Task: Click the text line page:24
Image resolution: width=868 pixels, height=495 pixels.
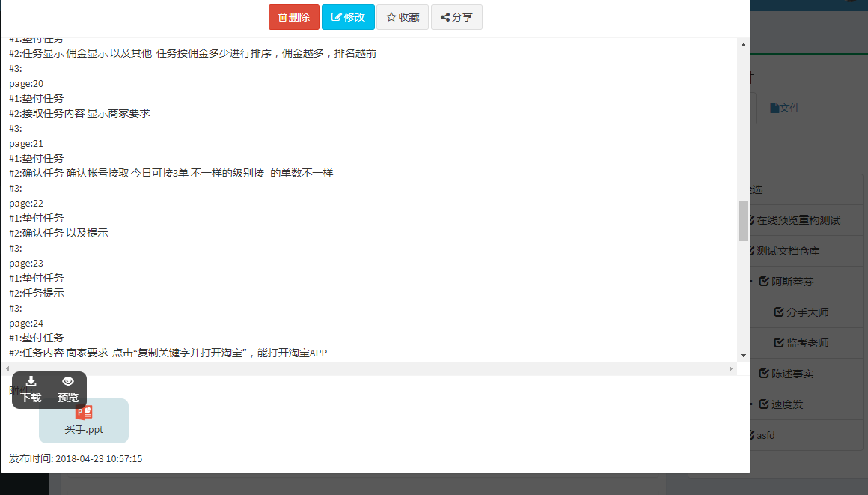Action: (x=26, y=324)
